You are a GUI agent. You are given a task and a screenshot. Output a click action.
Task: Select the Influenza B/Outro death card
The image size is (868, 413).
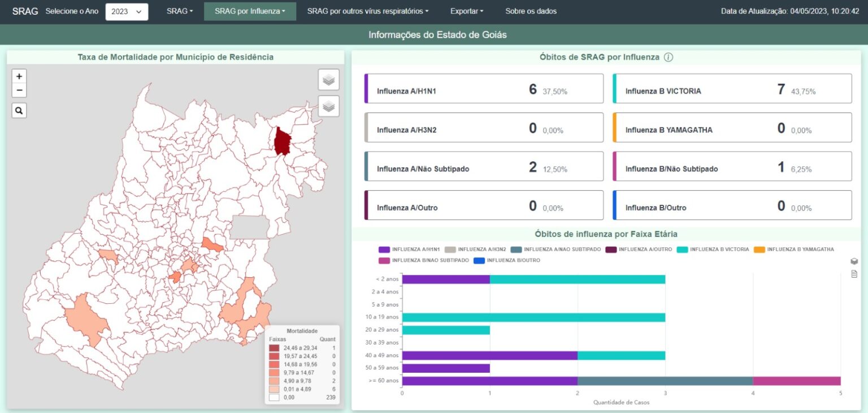pyautogui.click(x=732, y=205)
